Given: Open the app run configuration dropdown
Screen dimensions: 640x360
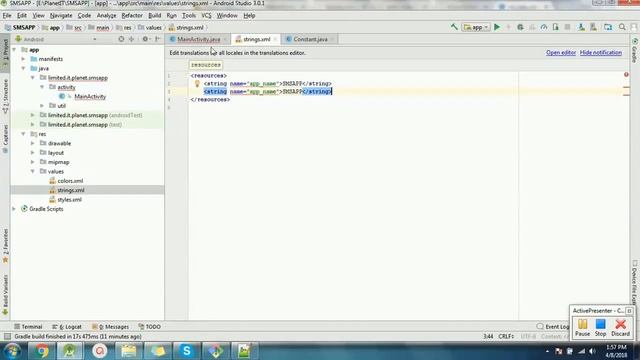Looking at the screenshot, I should point(476,27).
